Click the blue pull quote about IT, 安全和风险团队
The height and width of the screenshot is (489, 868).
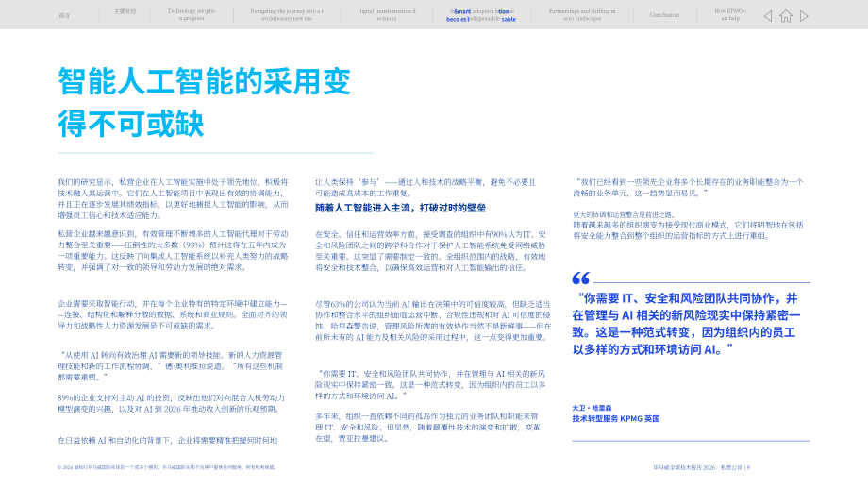tap(687, 324)
